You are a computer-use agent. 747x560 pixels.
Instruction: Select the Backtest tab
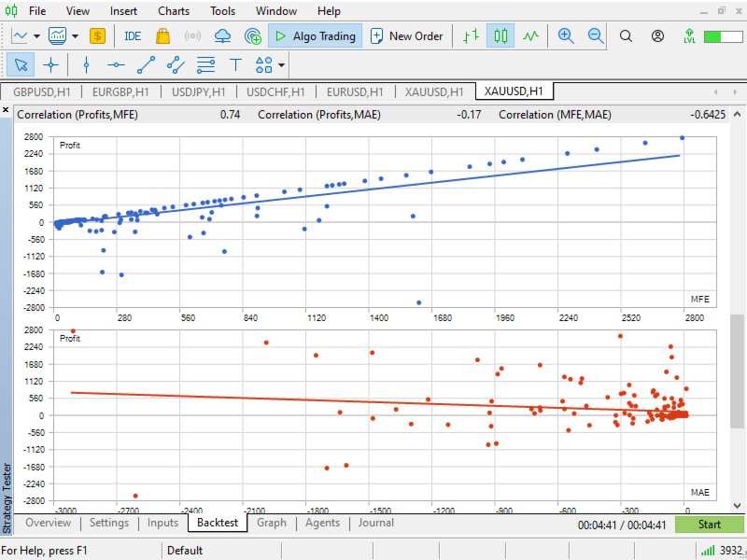(218, 523)
